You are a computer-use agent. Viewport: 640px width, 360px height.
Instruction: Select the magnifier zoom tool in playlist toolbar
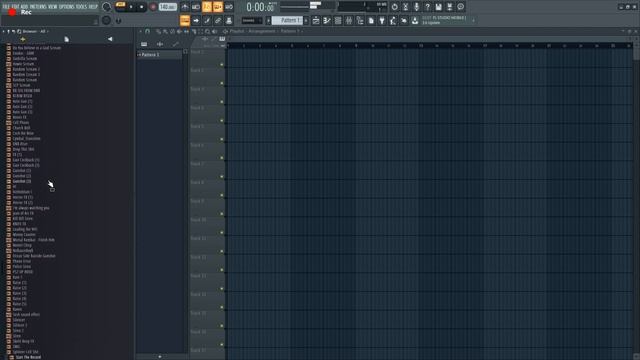(x=207, y=31)
